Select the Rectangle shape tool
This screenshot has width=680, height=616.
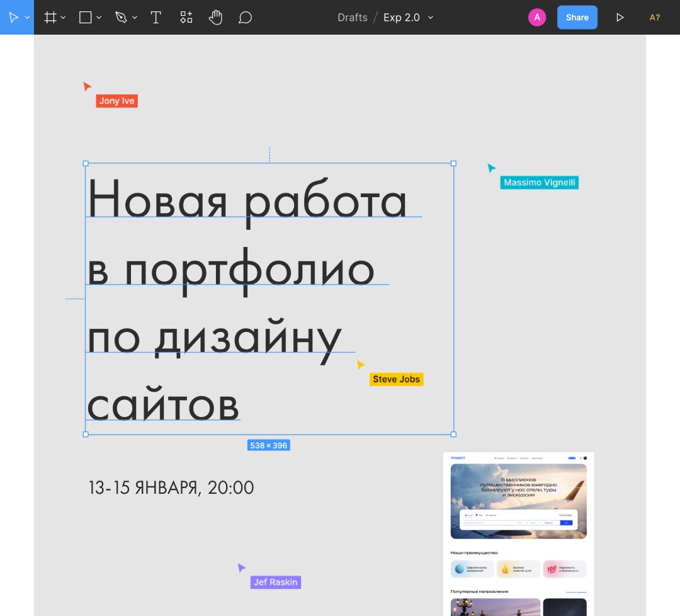tap(86, 18)
